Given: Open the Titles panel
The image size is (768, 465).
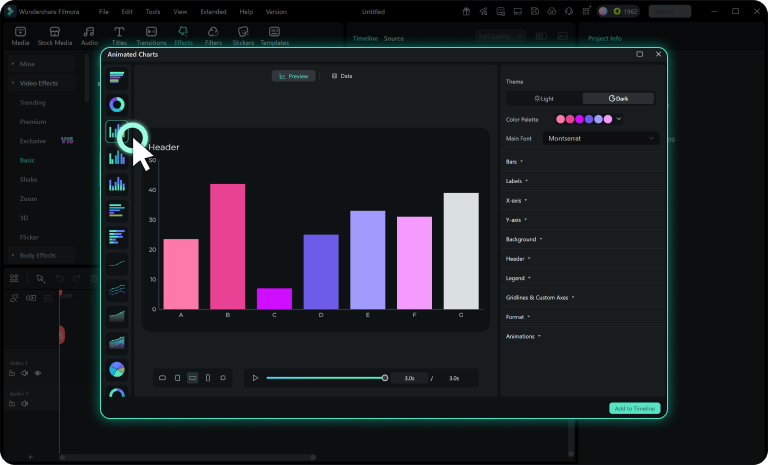Looking at the screenshot, I should pos(119,36).
